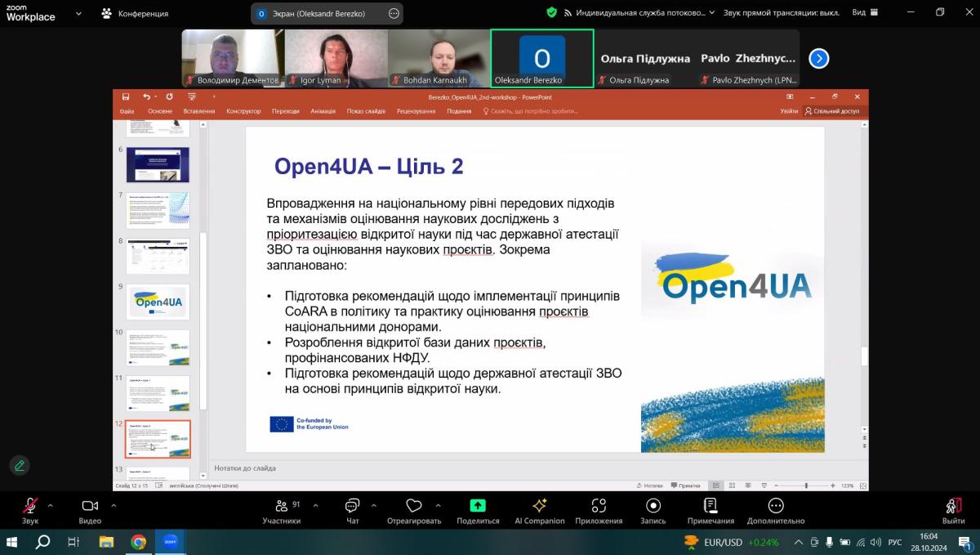
Task: Click the green annotation pencil icon
Action: 20,465
